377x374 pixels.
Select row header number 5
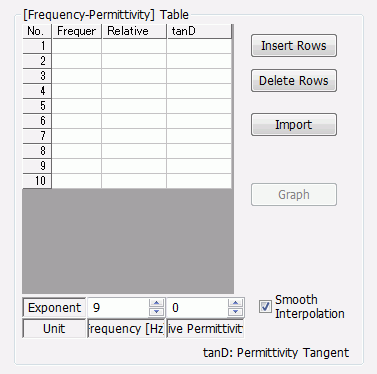tap(37, 106)
